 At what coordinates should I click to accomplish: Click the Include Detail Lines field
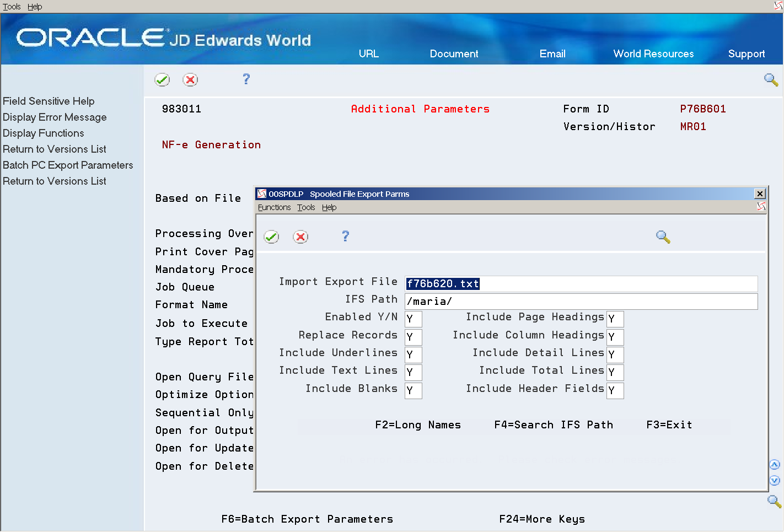(x=615, y=354)
